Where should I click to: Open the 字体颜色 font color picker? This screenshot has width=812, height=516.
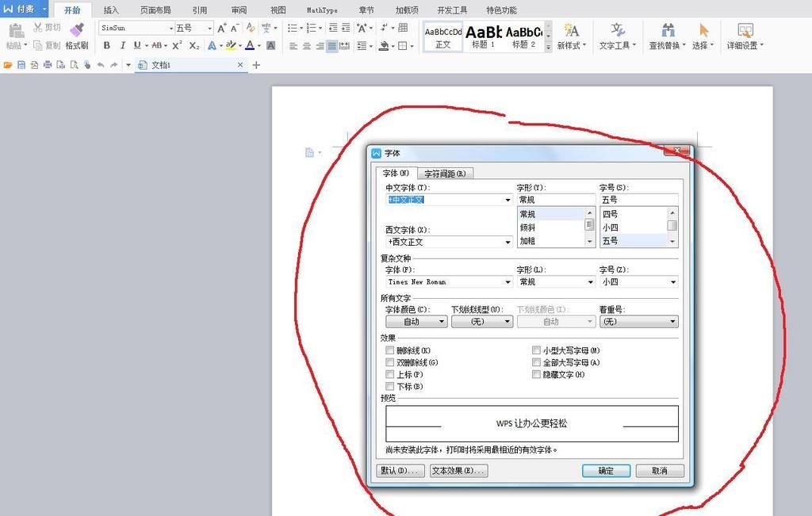point(416,321)
